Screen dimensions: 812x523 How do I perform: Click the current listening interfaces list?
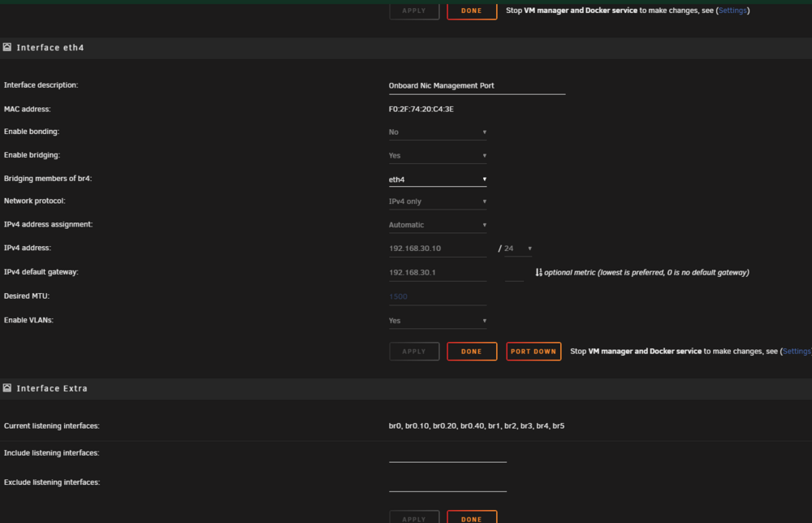477,426
